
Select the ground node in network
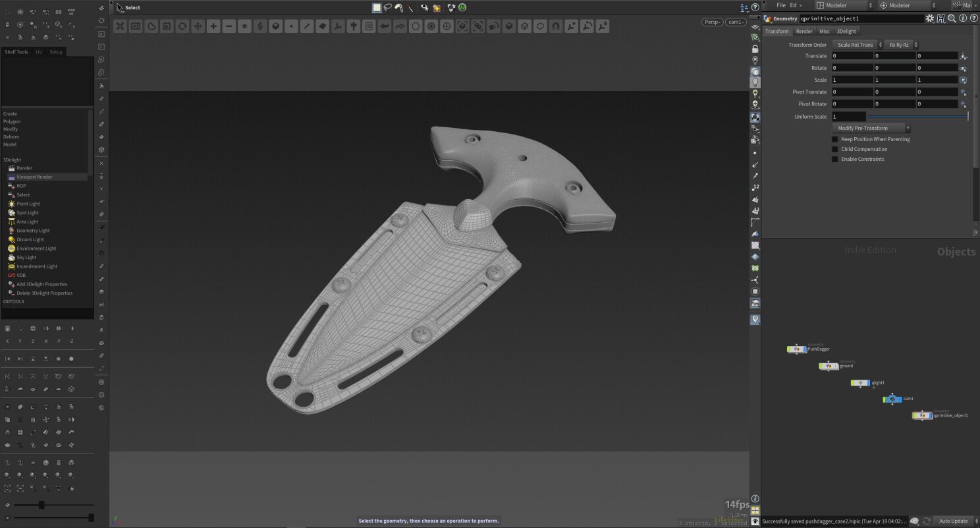click(x=829, y=366)
